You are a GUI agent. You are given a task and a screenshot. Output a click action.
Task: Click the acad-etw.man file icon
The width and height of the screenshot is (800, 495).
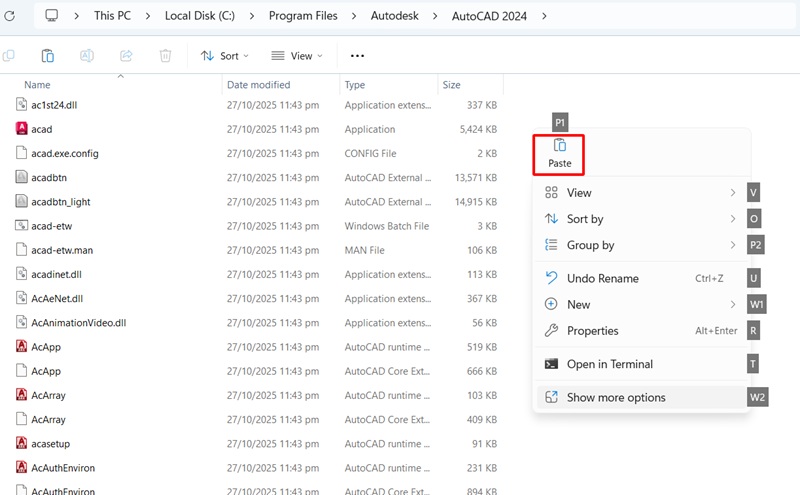[x=21, y=250]
